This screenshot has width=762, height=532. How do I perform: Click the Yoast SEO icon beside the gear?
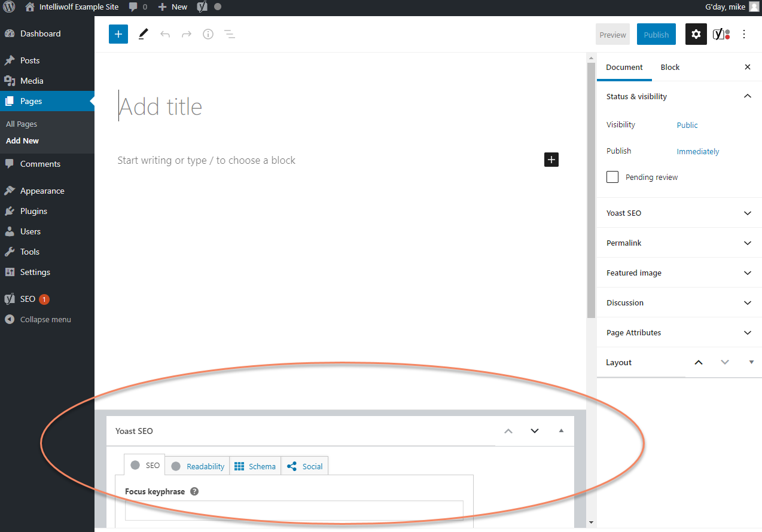click(720, 34)
